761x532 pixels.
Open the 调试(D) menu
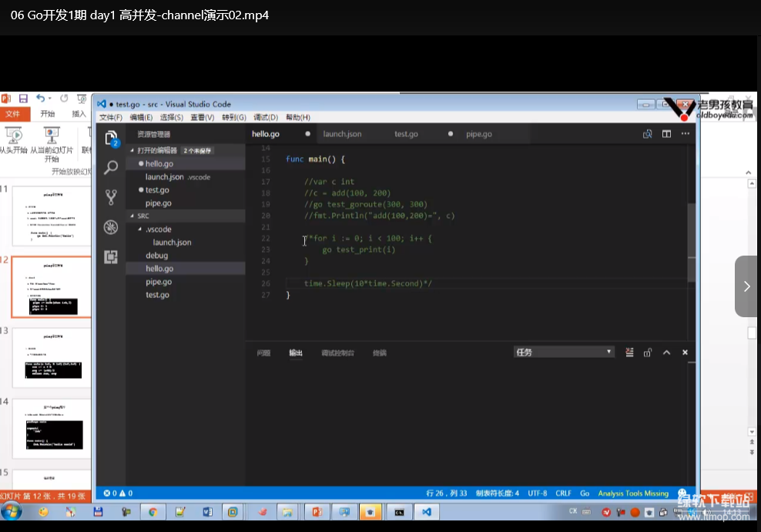pyautogui.click(x=266, y=118)
